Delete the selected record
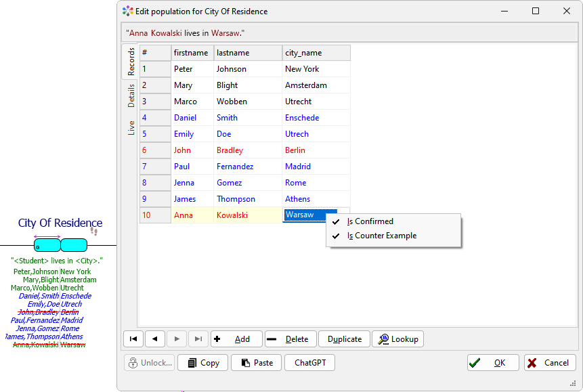Viewport: 583px width, 392px height. point(290,339)
